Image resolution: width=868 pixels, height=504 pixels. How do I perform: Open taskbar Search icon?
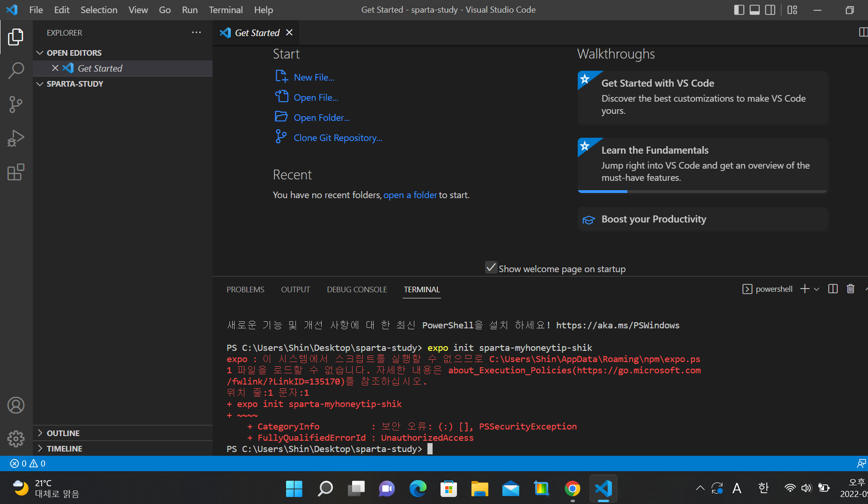[x=325, y=489]
